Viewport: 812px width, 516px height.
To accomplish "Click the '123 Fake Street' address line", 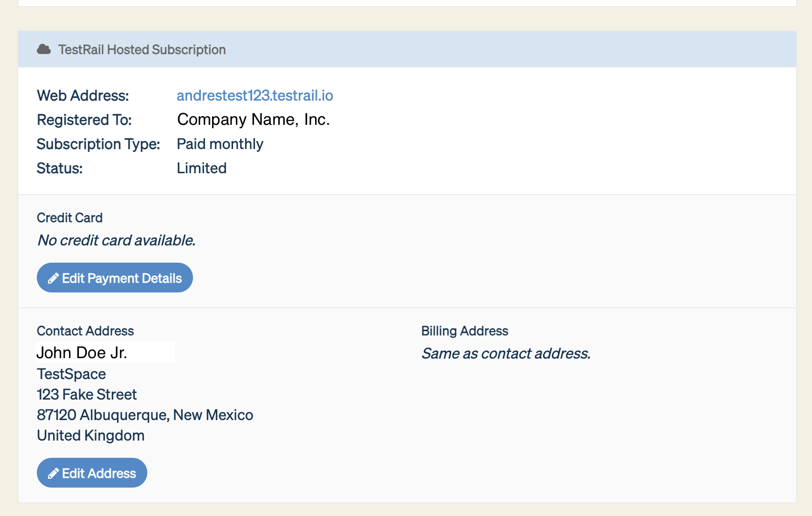I will click(x=87, y=394).
